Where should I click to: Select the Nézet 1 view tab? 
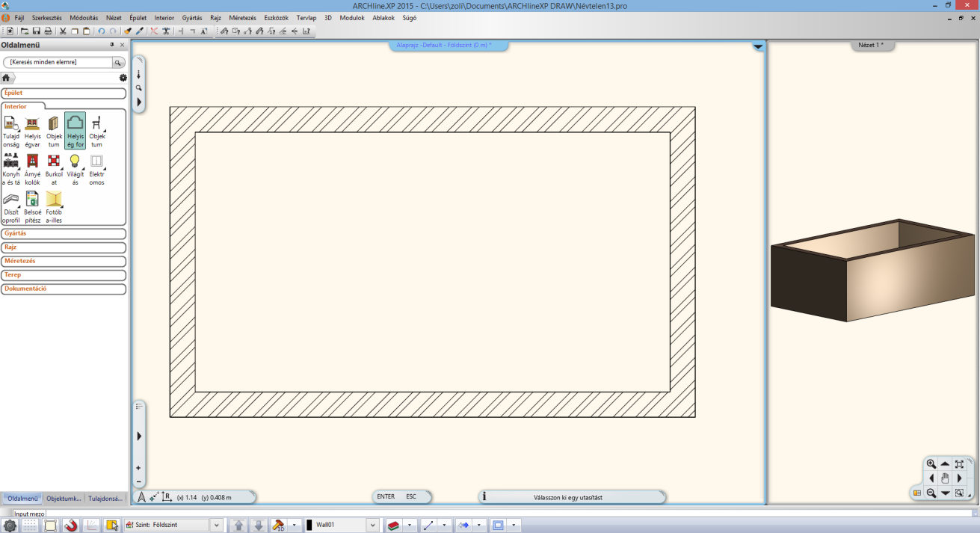pos(872,45)
